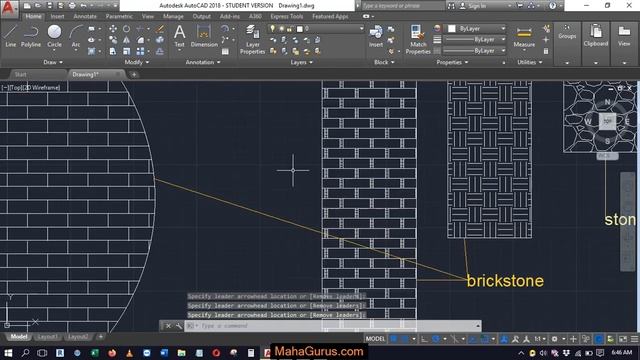
Task: Open the Annotate ribbon tab
Action: tap(85, 16)
